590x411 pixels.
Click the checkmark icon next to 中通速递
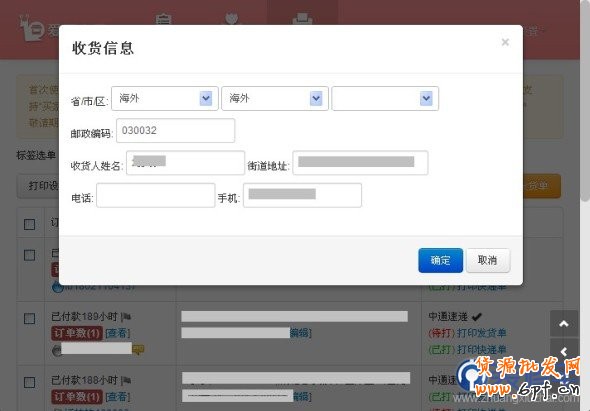(476, 317)
